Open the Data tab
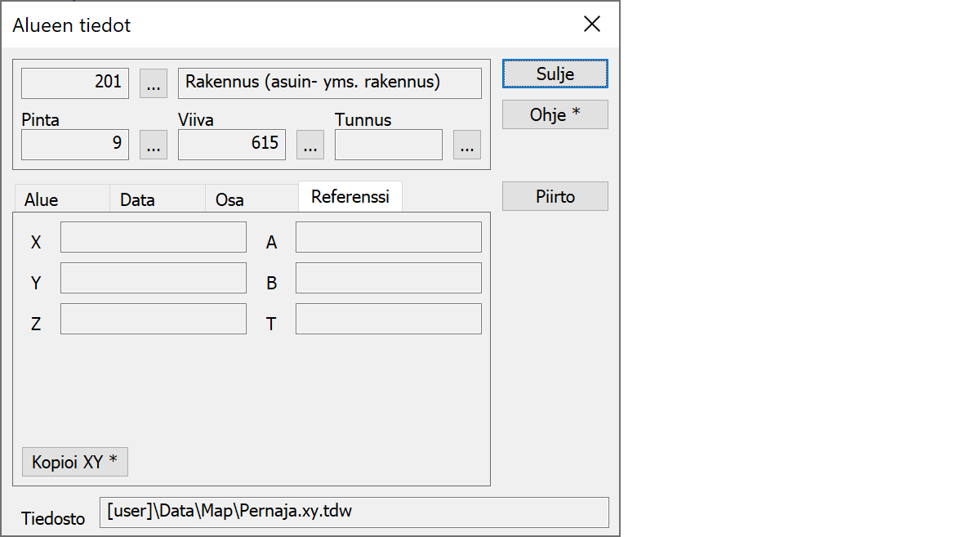Image resolution: width=980 pixels, height=537 pixels. tap(137, 199)
